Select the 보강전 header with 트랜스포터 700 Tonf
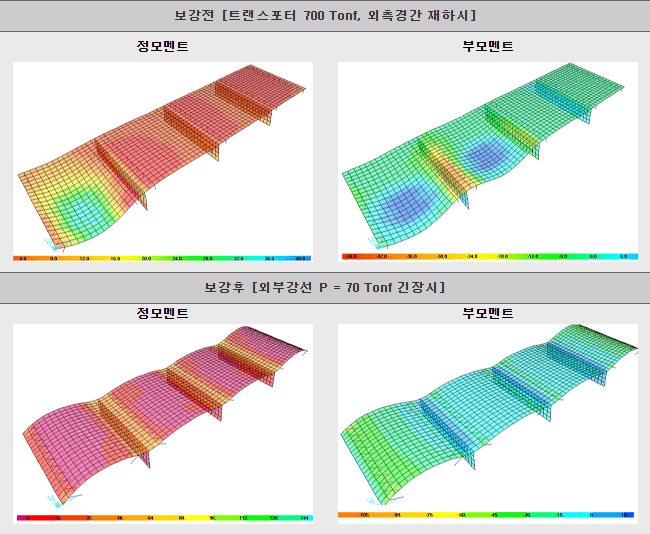The image size is (650, 534). pyautogui.click(x=325, y=15)
